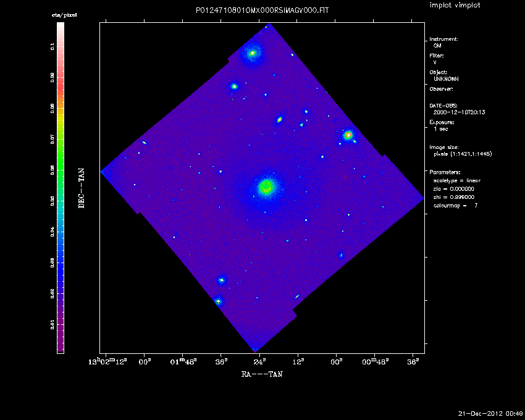Click the 12s RA tick label
The height and width of the screenshot is (420, 525).
click(298, 362)
